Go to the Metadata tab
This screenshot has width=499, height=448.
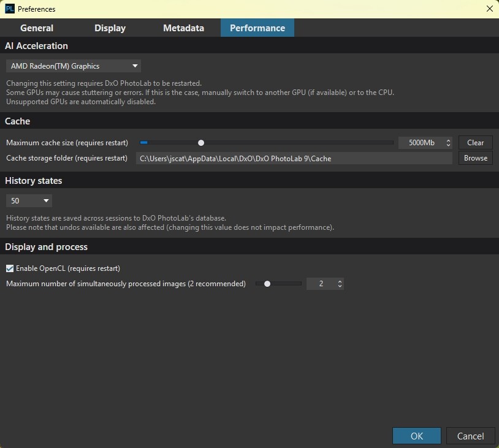183,28
